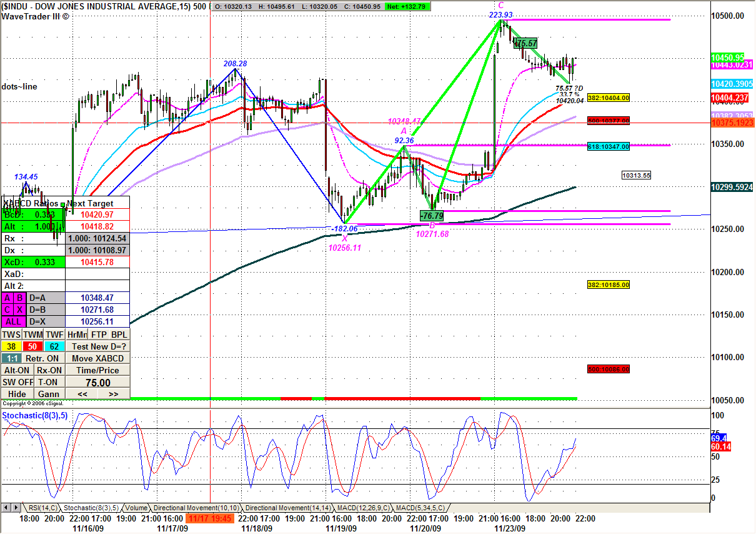Toggle the 1:1 ratio button
The width and height of the screenshot is (756, 534).
point(11,358)
